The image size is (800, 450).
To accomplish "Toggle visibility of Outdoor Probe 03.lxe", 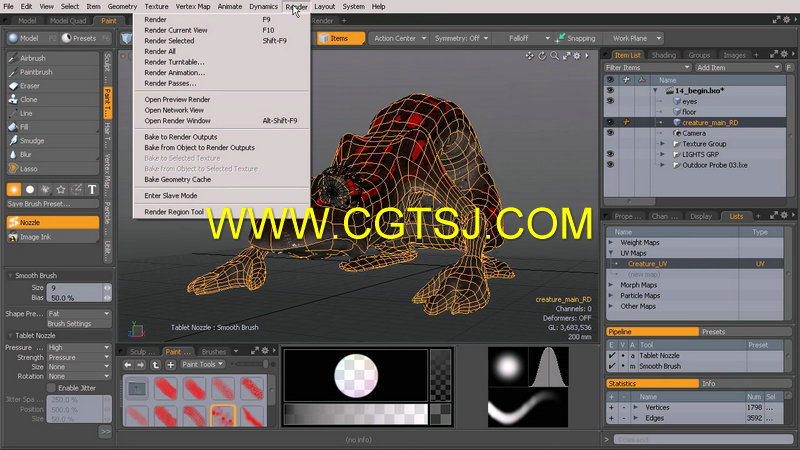I will coord(610,165).
